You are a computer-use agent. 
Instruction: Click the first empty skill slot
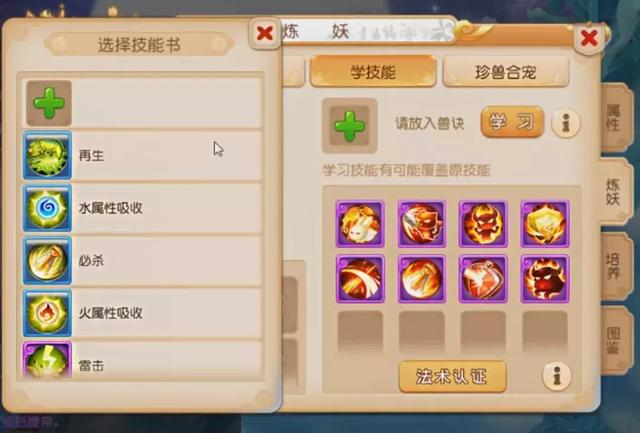point(360,332)
